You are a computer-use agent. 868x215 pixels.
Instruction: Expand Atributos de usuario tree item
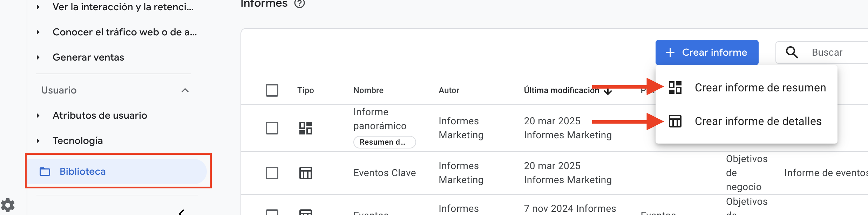38,116
